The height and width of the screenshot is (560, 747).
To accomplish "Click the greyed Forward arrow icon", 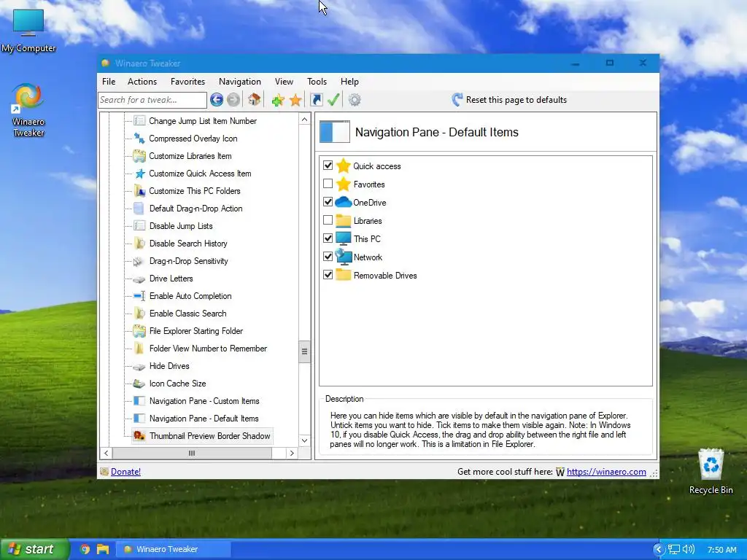I will pos(233,99).
